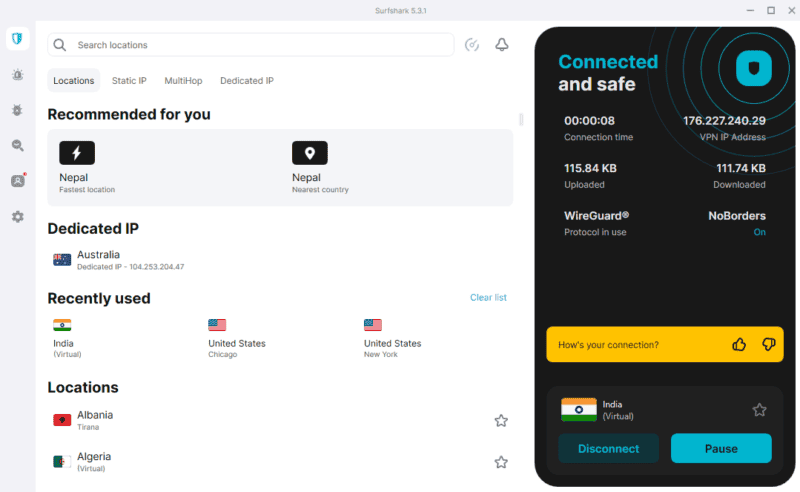Open the Alternative ID person sidebar icon
Screen dimensions: 800x492
tap(18, 181)
